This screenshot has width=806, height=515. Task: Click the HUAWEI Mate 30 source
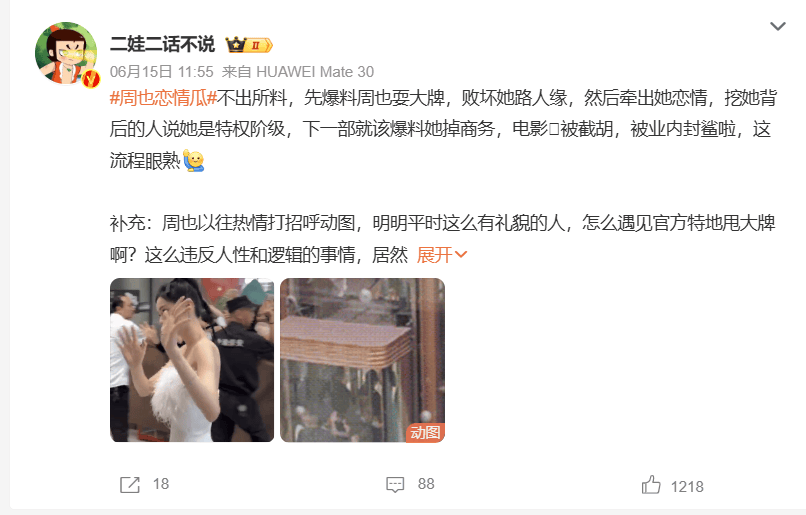315,72
